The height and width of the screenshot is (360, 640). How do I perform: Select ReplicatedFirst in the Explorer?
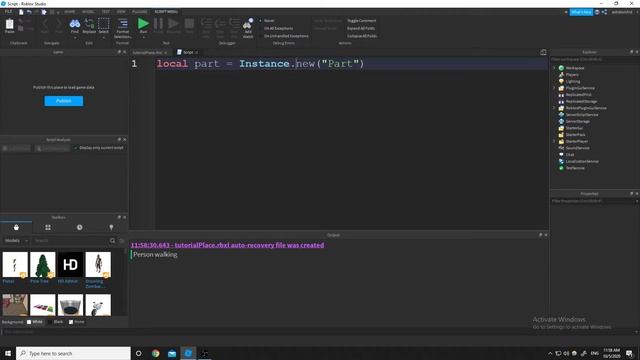click(x=578, y=95)
